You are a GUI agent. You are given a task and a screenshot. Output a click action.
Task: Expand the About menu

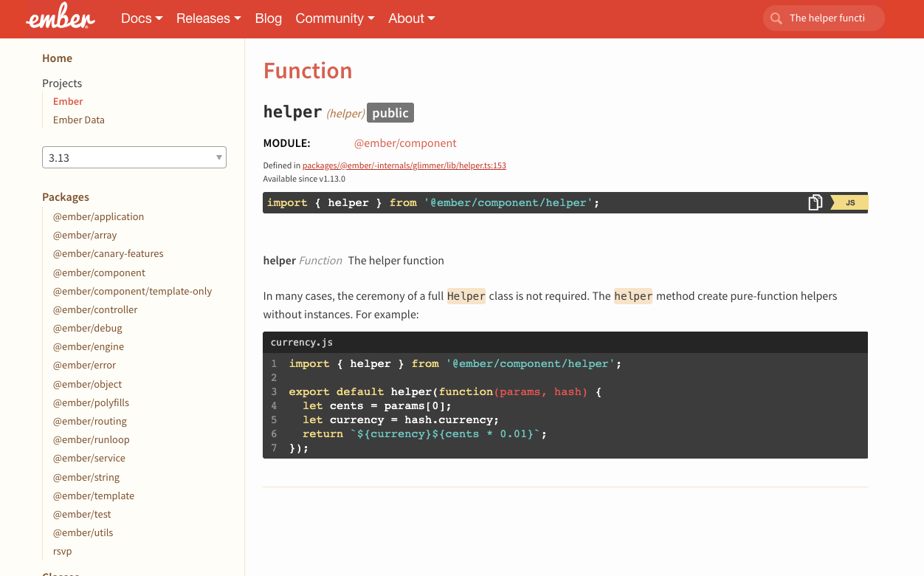412,18
